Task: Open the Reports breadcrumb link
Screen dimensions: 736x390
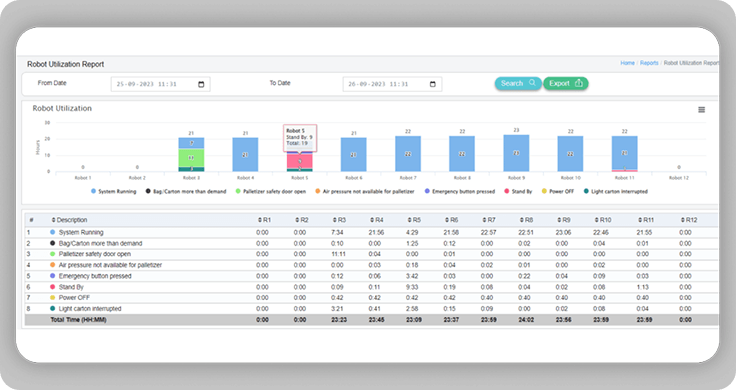Action: tap(649, 63)
